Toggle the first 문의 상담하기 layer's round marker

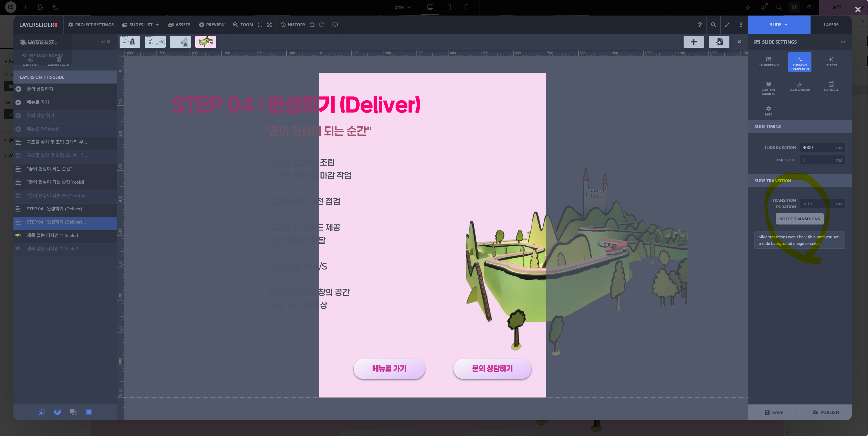(x=19, y=89)
